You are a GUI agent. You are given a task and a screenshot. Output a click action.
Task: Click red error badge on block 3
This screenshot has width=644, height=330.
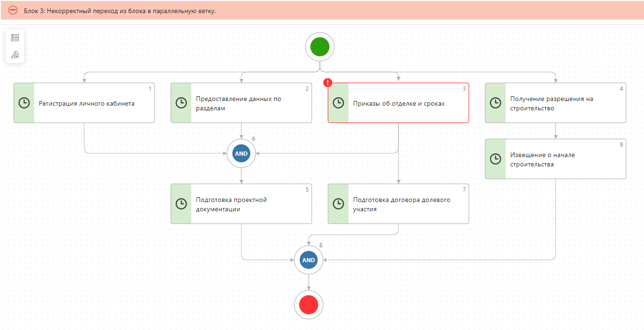[328, 83]
